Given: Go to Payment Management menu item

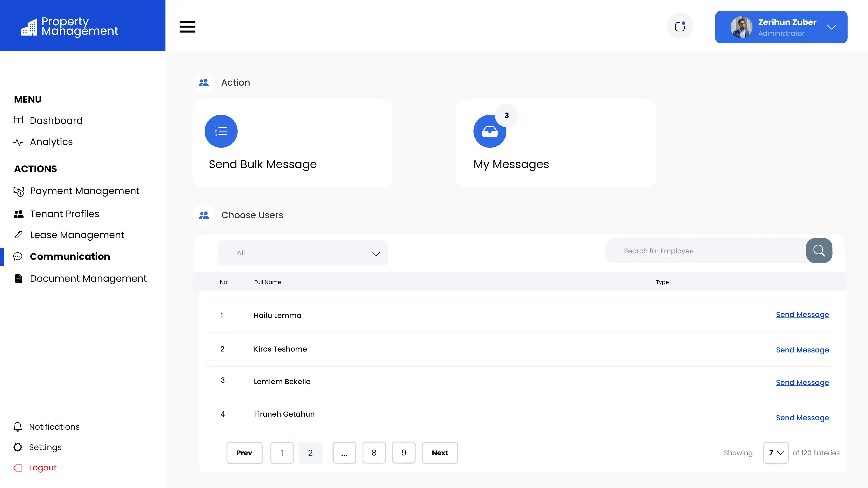Looking at the screenshot, I should click(84, 191).
